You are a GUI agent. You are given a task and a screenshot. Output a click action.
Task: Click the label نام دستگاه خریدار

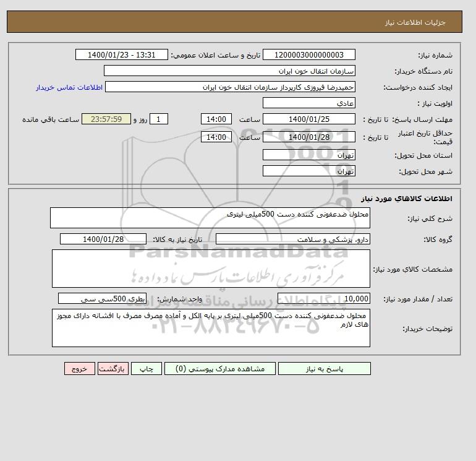tap(423, 71)
